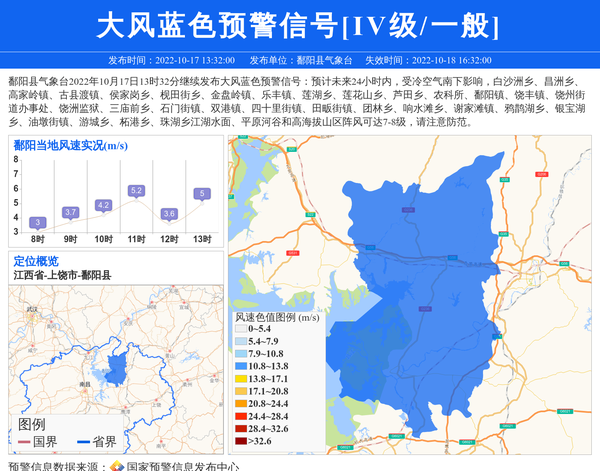Click the 国家预警信息发布中心 logo icon
600x471 pixels.
pos(116,465)
